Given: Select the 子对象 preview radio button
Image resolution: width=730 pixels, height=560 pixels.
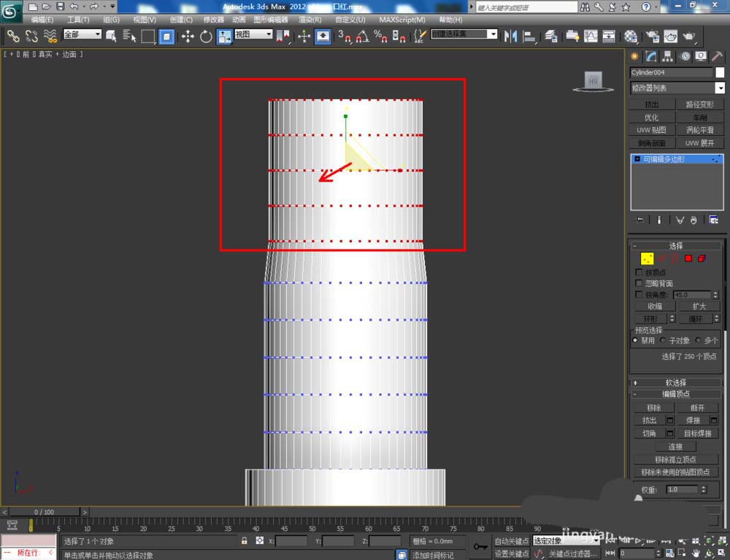Looking at the screenshot, I should tap(663, 340).
